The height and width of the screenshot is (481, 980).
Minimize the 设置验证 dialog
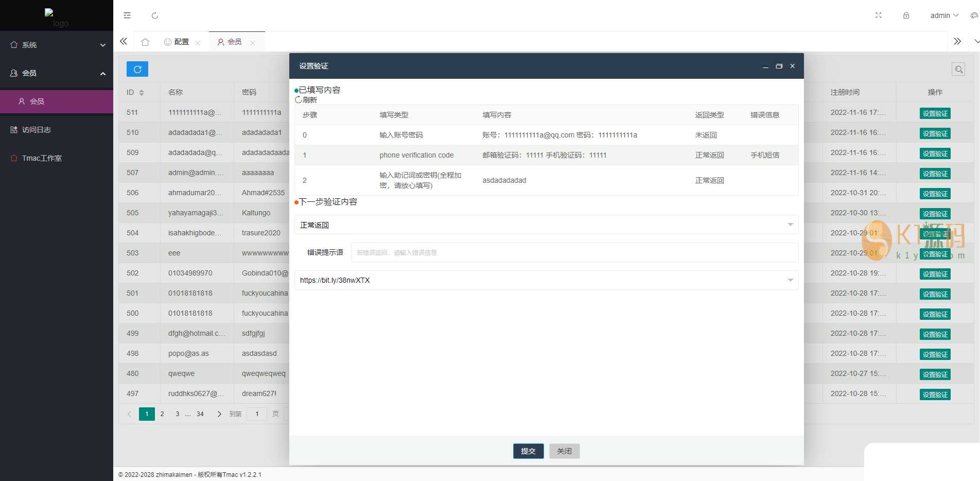click(765, 66)
